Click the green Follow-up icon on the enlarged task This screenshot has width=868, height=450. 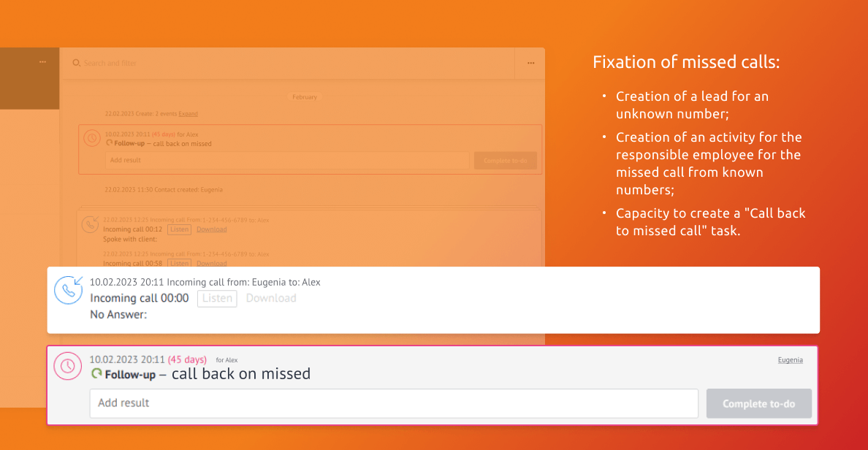coord(96,374)
